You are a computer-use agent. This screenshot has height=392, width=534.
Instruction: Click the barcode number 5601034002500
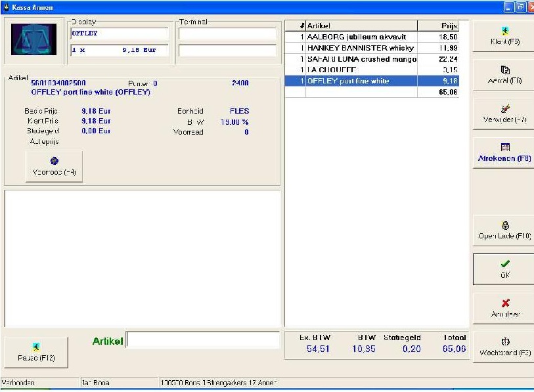tap(58, 83)
